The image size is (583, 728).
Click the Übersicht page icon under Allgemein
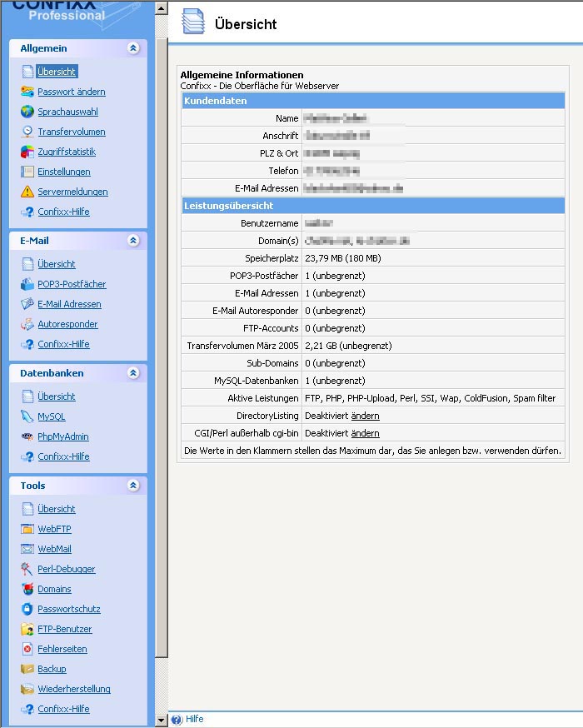pos(27,72)
